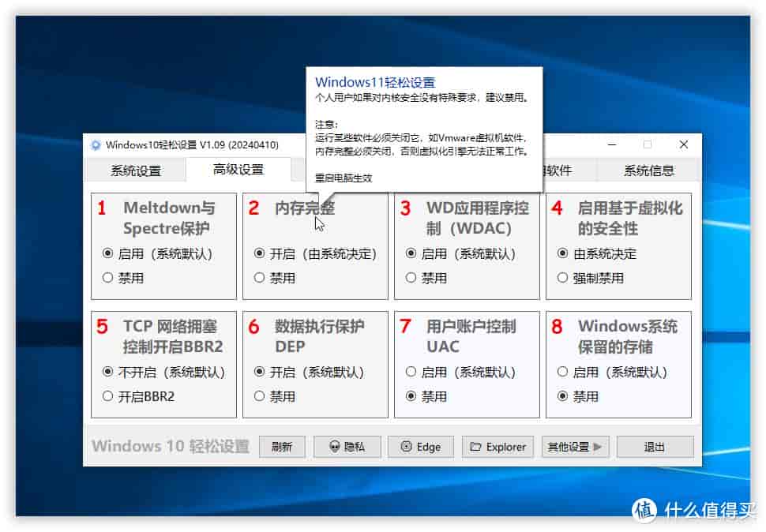The width and height of the screenshot is (766, 532).
Task: Select Meltdown与Spectre保护 启用（系统默认）
Action: pos(157,253)
